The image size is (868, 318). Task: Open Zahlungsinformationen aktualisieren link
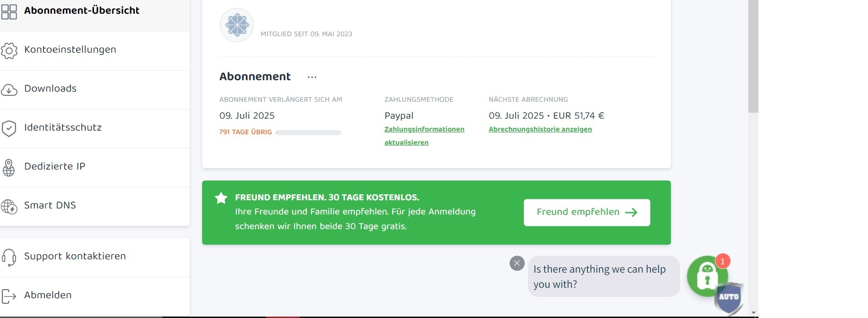pyautogui.click(x=424, y=136)
